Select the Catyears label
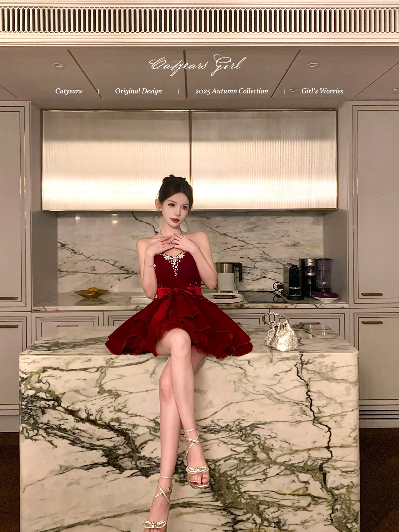This screenshot has width=399, height=532. pyautogui.click(x=68, y=91)
